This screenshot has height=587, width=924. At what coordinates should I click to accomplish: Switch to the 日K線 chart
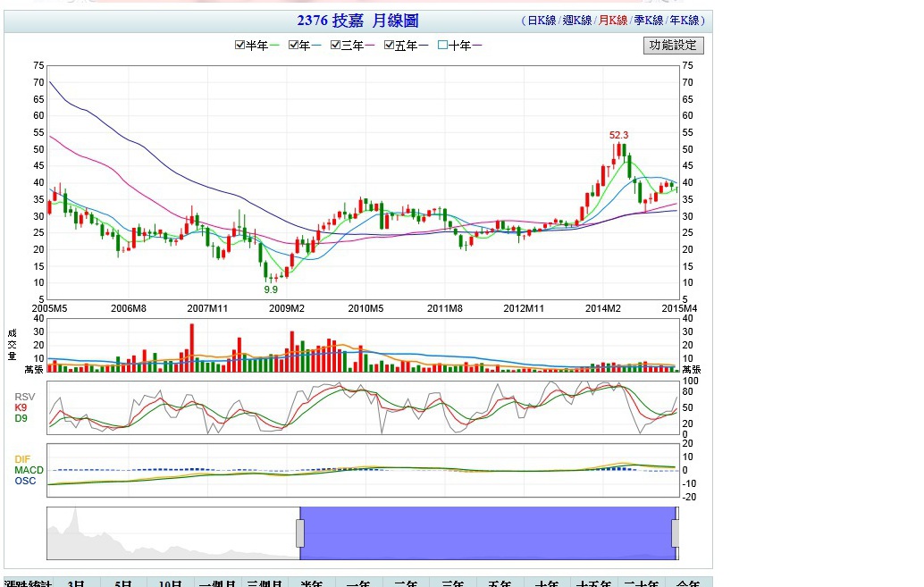(x=541, y=21)
